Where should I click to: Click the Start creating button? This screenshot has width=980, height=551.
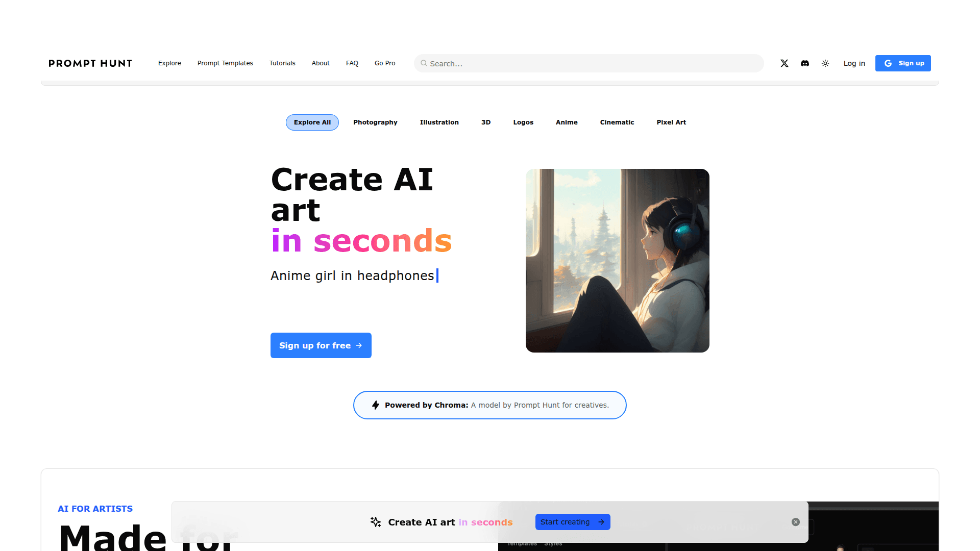pyautogui.click(x=573, y=522)
